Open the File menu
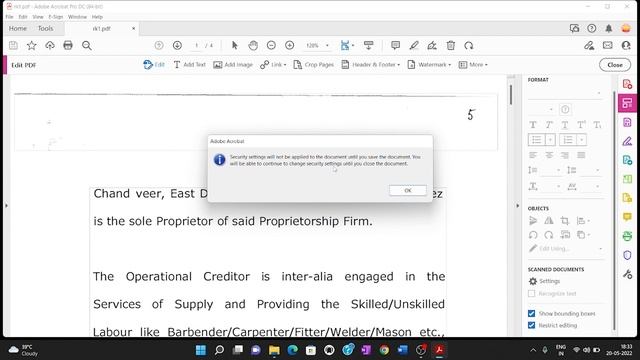 coord(9,17)
